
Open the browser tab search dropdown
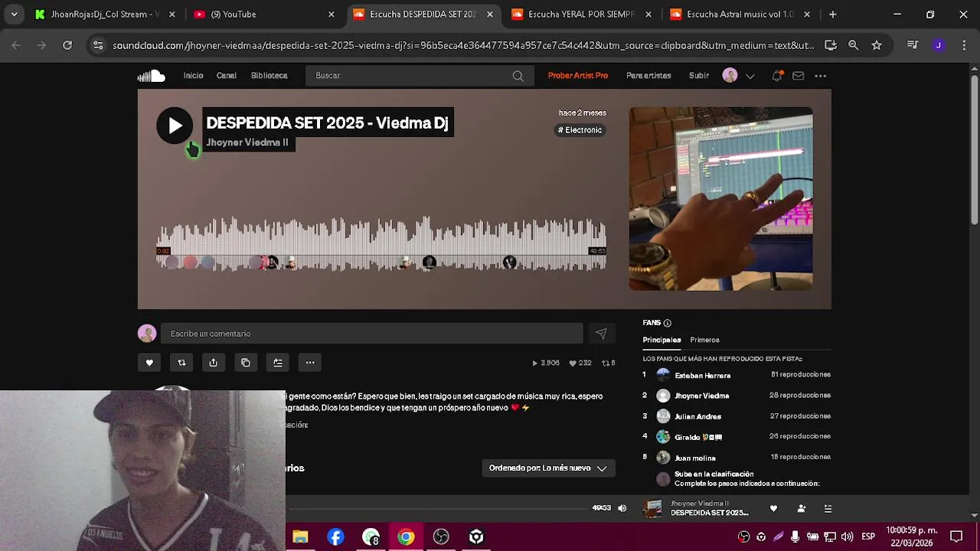[14, 14]
